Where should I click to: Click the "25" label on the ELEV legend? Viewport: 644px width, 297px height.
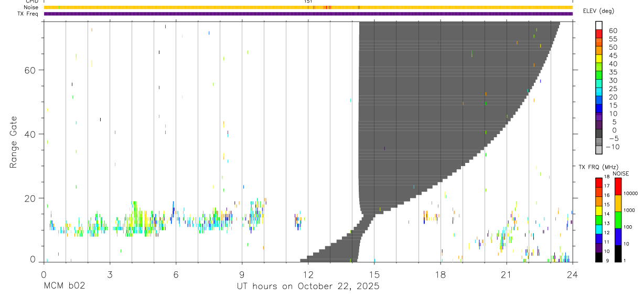coord(613,89)
